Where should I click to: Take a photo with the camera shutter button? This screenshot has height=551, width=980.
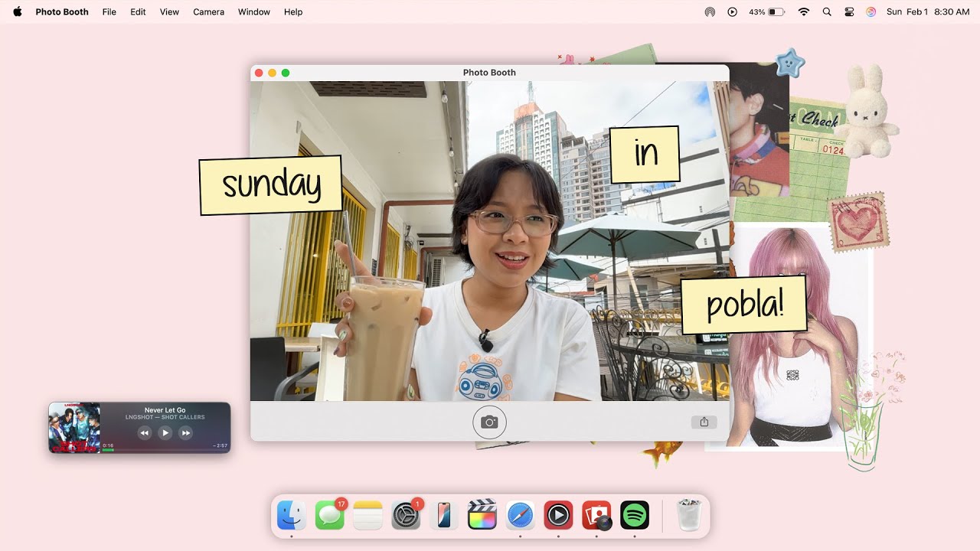489,422
